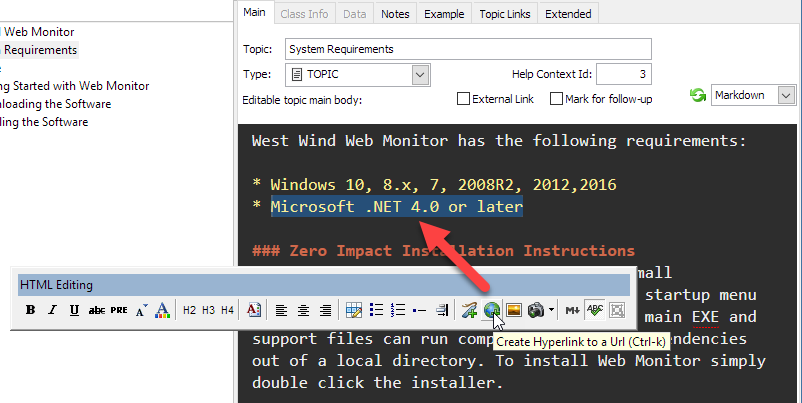The width and height of the screenshot is (802, 403).
Task: Switch to the Main tab
Action: coord(254,12)
